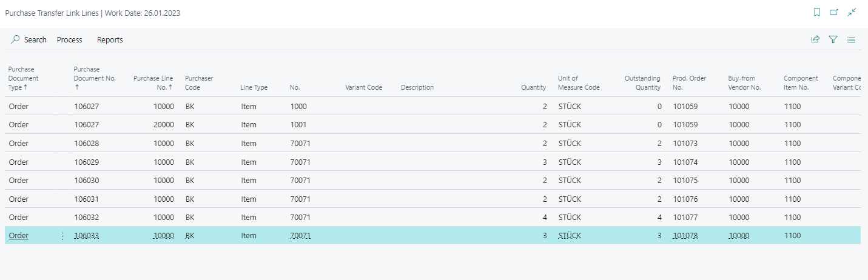
Task: Select the document 106027 line 20000 row
Action: click(432, 125)
